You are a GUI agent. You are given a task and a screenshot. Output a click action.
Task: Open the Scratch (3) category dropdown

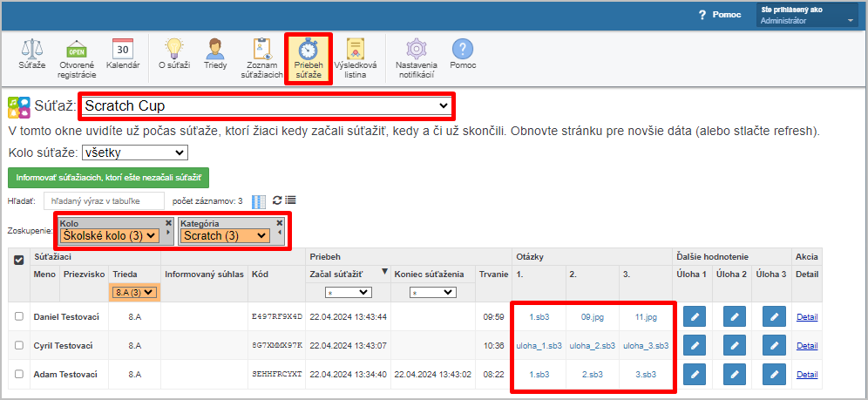[224, 236]
